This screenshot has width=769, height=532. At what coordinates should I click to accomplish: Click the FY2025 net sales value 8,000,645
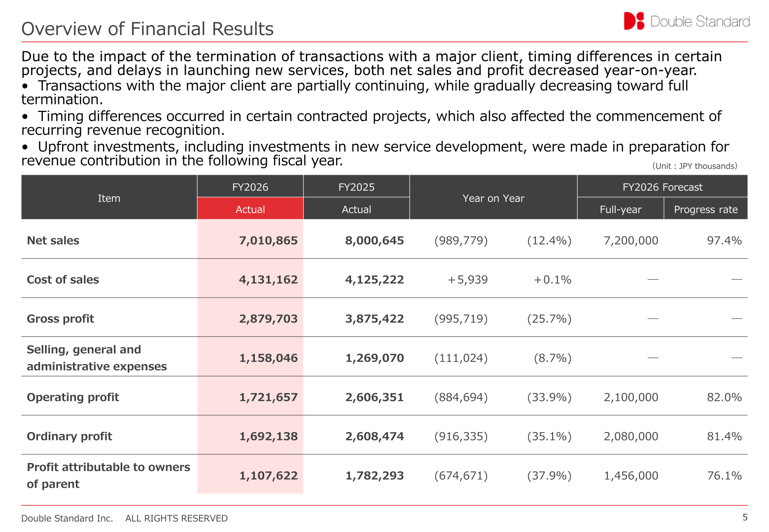coord(375,240)
